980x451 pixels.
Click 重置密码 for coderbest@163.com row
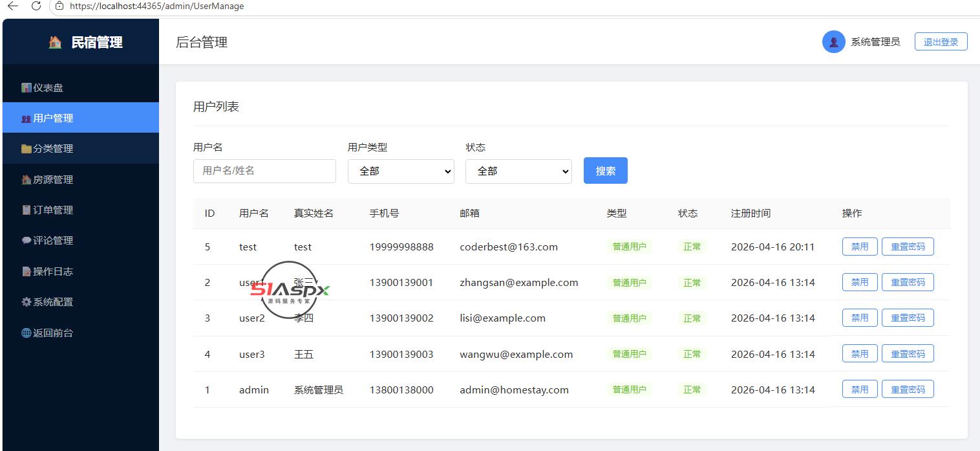click(x=908, y=247)
